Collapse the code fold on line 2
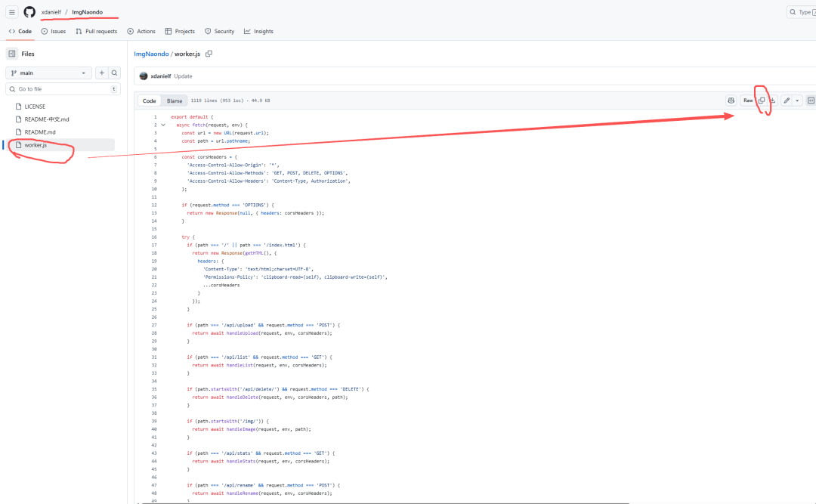This screenshot has height=504, width=816. click(163, 125)
